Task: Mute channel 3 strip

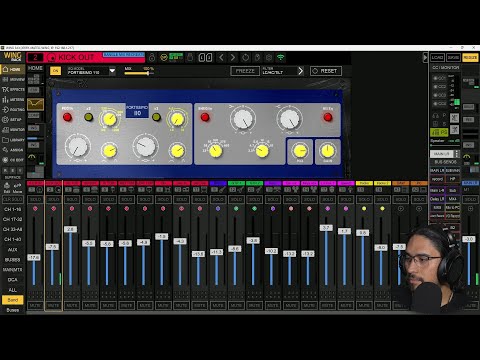Action: point(72,305)
